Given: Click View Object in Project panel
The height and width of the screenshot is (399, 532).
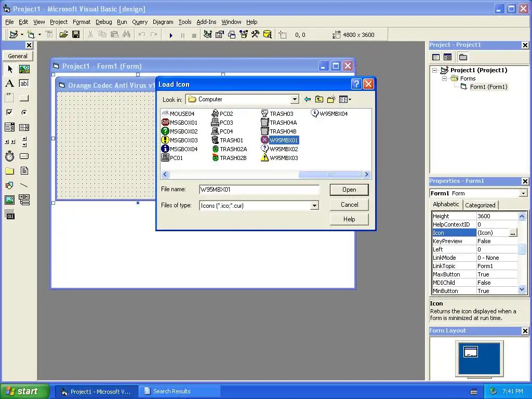Looking at the screenshot, I should (447, 57).
